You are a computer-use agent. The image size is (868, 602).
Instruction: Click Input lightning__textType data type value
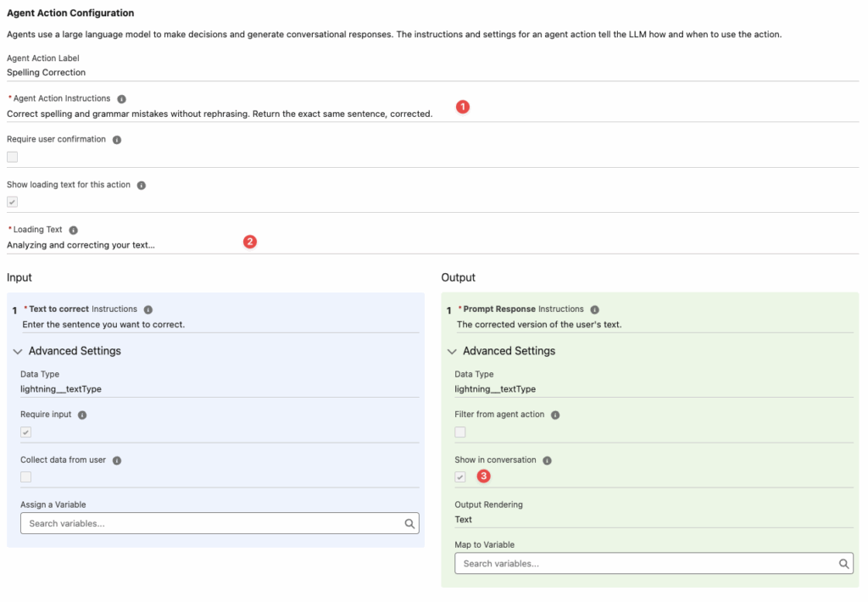pos(61,389)
